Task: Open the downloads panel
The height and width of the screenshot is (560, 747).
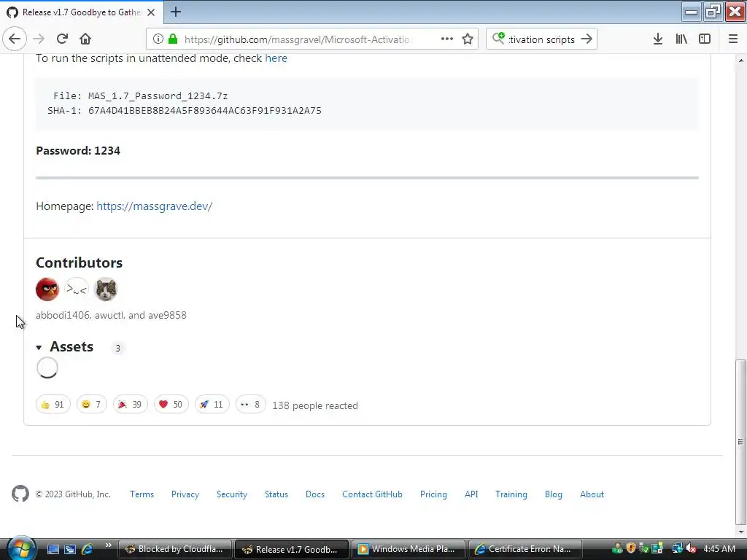Action: [x=658, y=39]
